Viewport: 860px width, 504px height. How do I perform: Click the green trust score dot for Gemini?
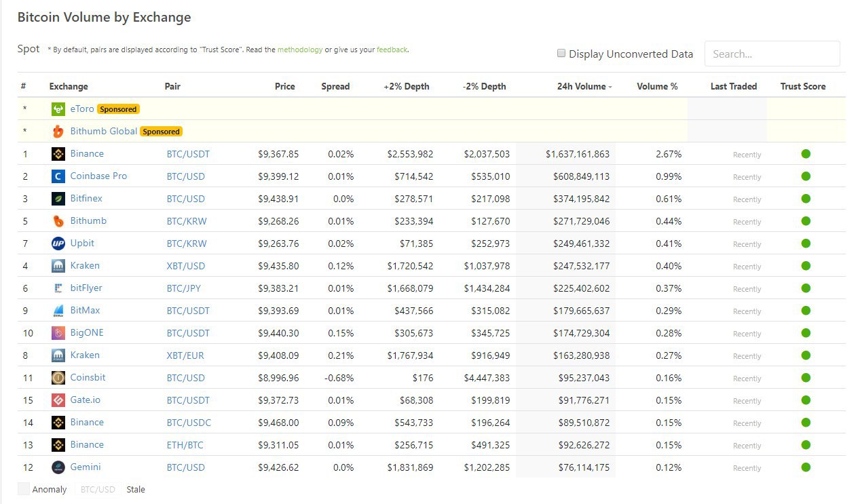[806, 467]
